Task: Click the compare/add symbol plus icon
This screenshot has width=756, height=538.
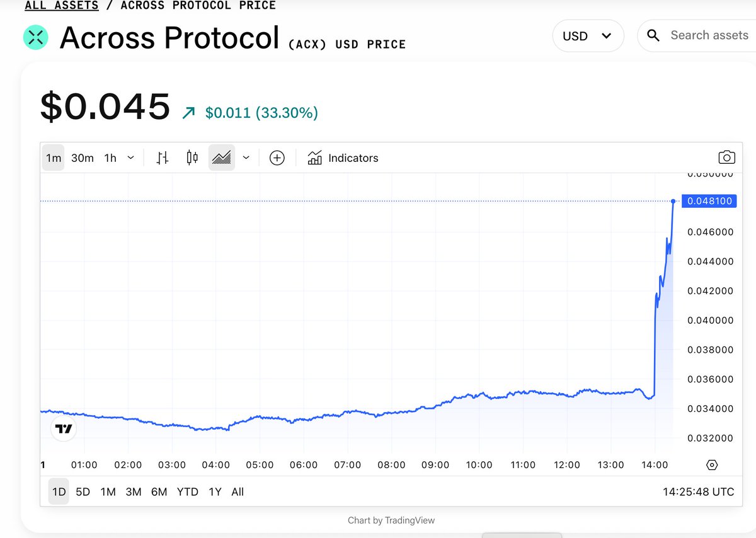Action: pos(277,158)
